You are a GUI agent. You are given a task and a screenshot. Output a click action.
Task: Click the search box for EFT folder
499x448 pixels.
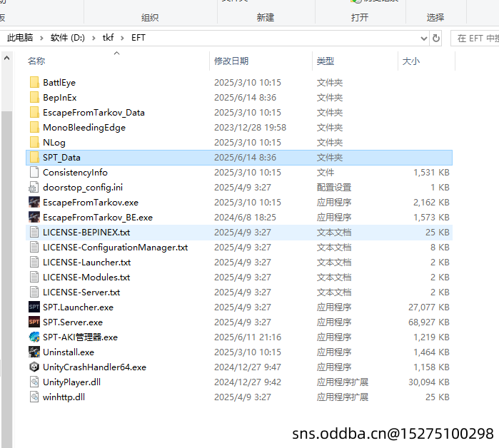coord(475,38)
